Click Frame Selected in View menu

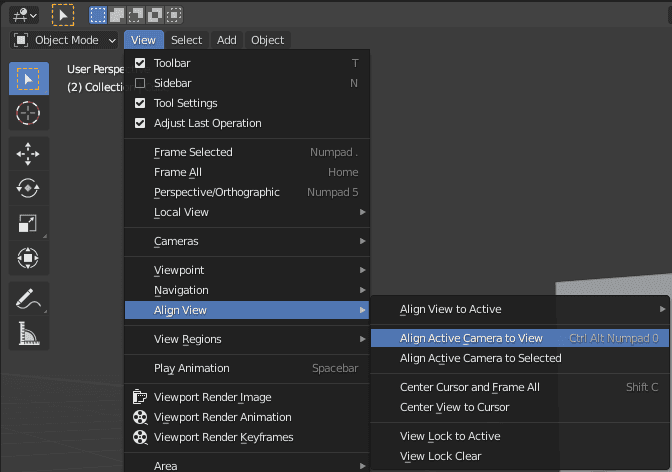point(193,152)
